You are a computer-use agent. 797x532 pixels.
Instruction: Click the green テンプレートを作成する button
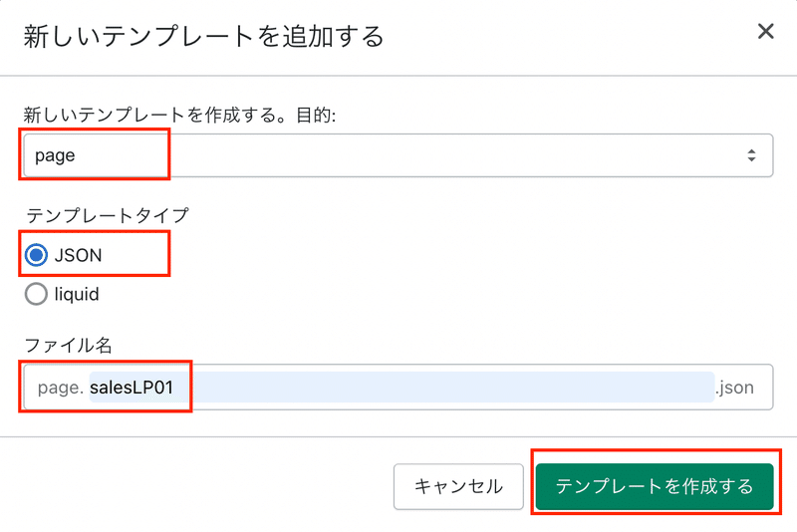(655, 486)
